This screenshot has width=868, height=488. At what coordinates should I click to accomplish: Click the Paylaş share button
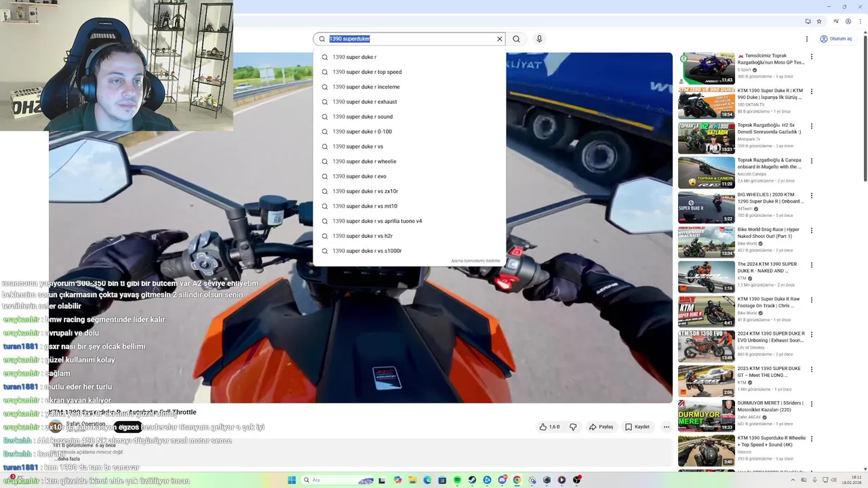point(601,427)
